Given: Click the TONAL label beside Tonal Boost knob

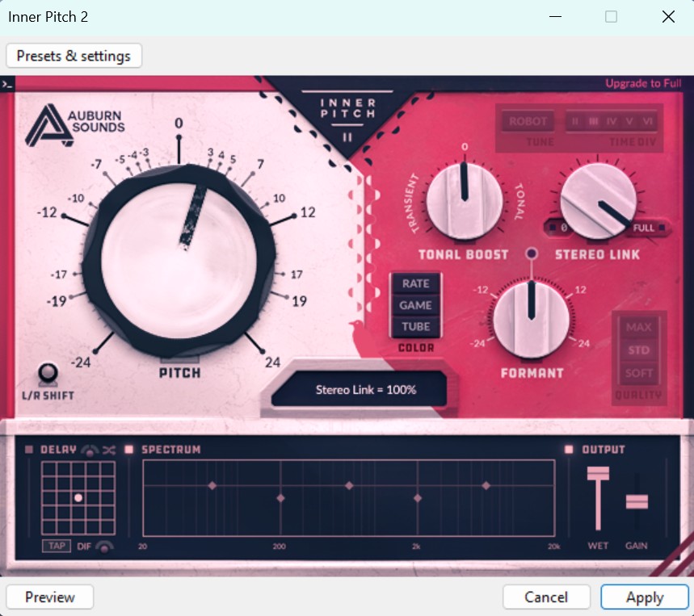Looking at the screenshot, I should click(519, 202).
